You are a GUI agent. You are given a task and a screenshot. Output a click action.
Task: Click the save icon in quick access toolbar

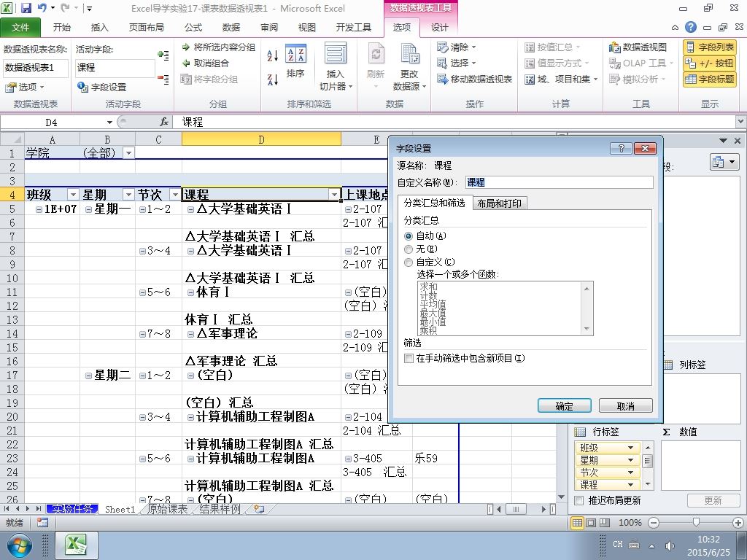click(26, 8)
